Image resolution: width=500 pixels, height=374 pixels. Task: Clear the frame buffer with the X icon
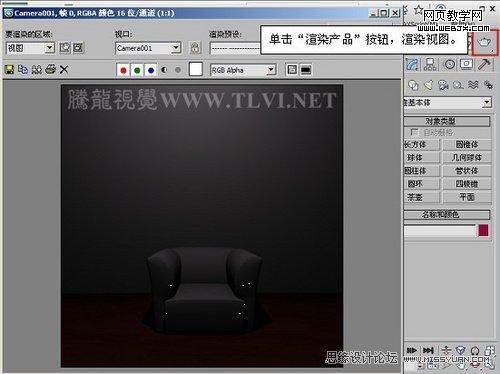click(x=64, y=69)
